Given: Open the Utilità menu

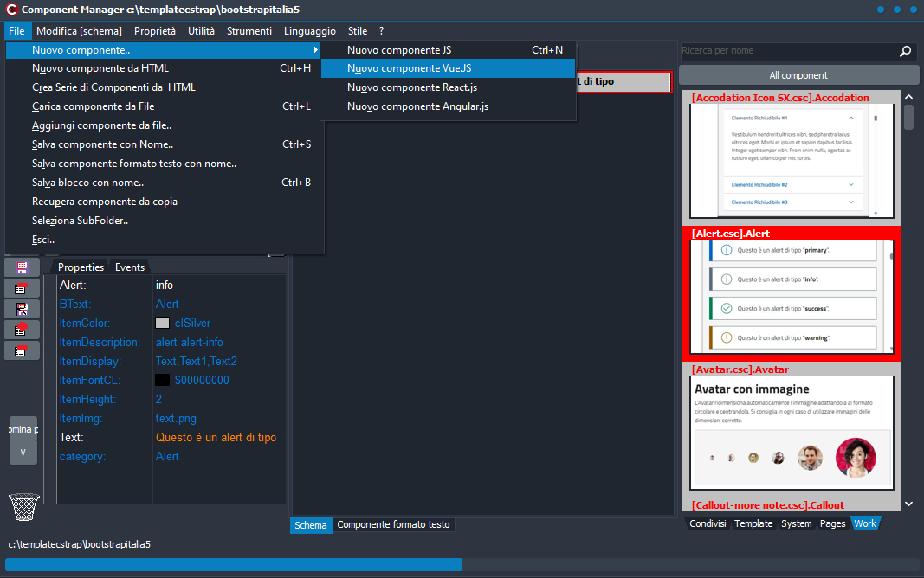Looking at the screenshot, I should (x=201, y=31).
